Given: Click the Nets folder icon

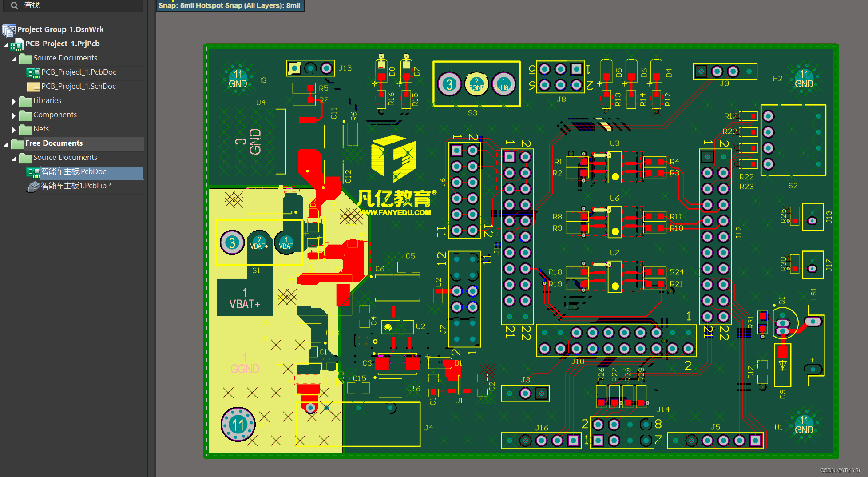Looking at the screenshot, I should [x=25, y=130].
